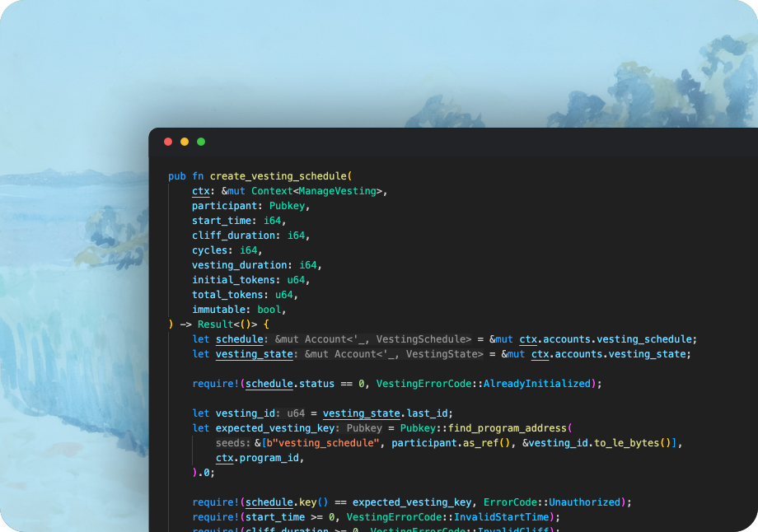Image resolution: width=758 pixels, height=532 pixels.
Task: Click the last_id field access
Action: [428, 413]
